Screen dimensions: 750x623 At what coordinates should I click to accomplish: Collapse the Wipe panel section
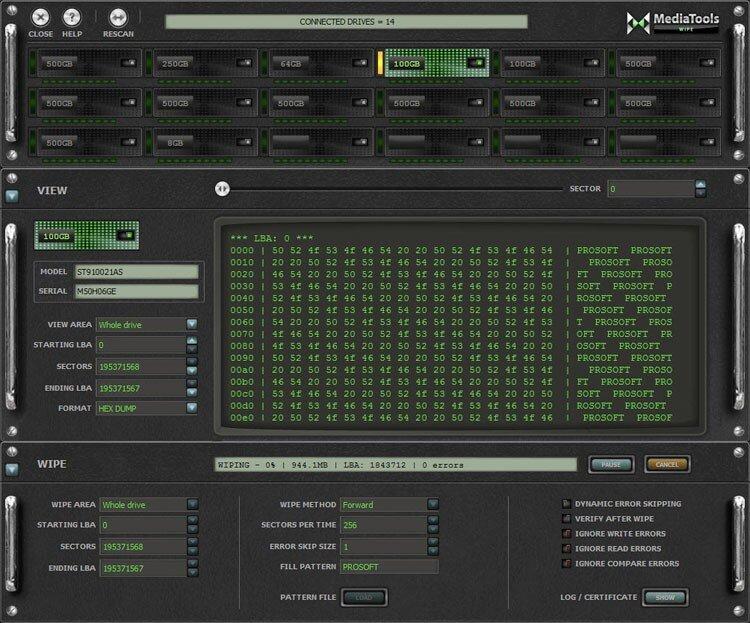tap(11, 469)
